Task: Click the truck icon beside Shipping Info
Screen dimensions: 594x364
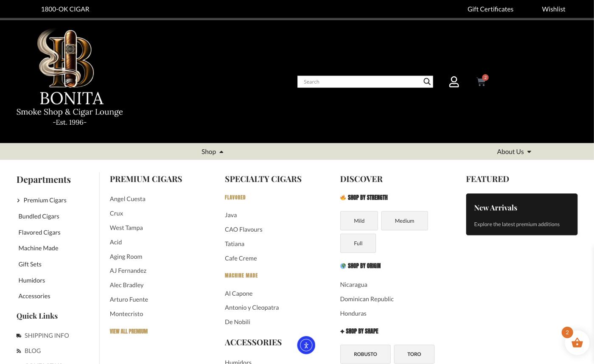Action: click(19, 336)
